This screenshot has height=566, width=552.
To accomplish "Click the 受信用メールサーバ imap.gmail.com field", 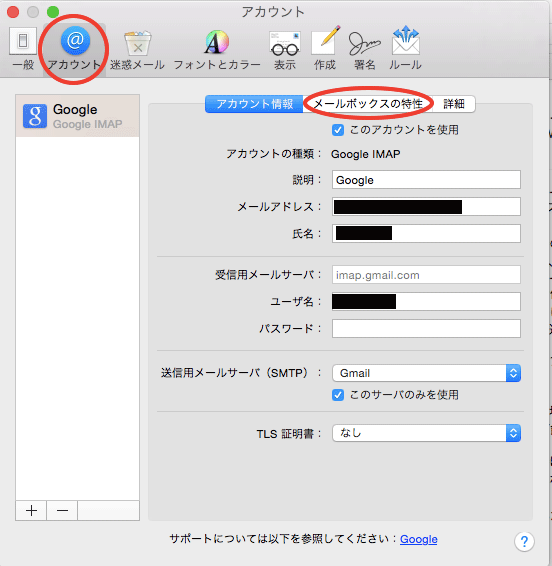I will click(426, 275).
